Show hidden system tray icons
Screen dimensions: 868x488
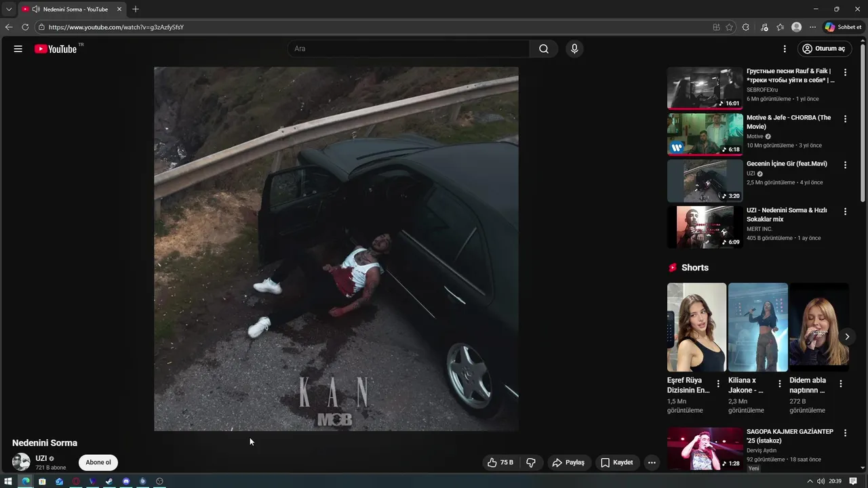(810, 481)
